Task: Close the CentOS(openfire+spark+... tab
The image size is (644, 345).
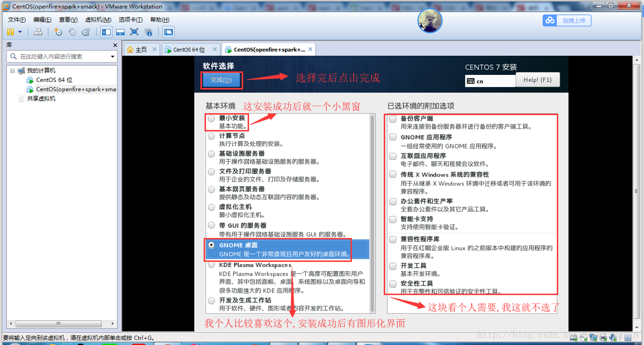Action: (x=311, y=49)
